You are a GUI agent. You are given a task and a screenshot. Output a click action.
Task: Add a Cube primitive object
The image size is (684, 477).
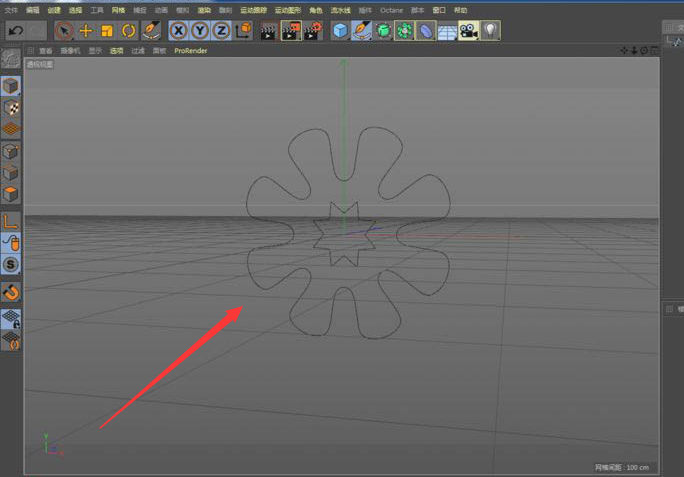340,31
